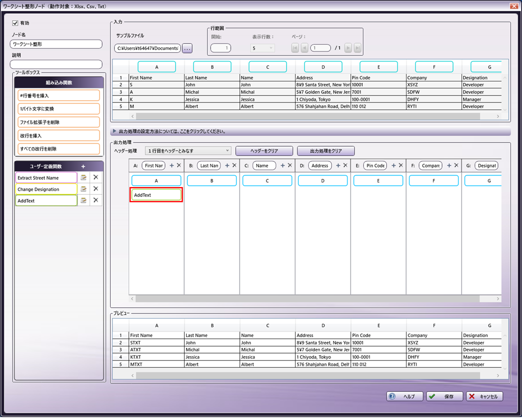The image size is (522, 420).
Task: Click output area horizontal scrollbar
Action: tap(307, 299)
